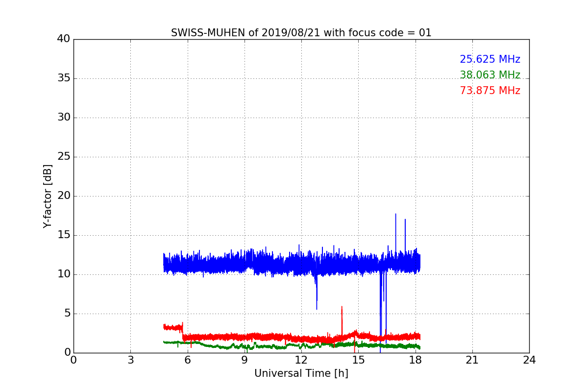Screen dimensions: 588x392
Task: Click the Universal Time [h] axis label
Action: 301,373
